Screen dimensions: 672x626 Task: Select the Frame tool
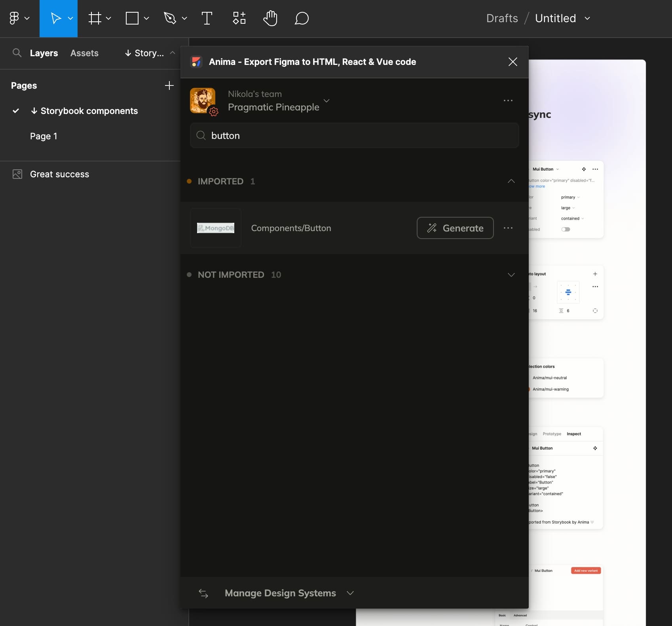(95, 18)
